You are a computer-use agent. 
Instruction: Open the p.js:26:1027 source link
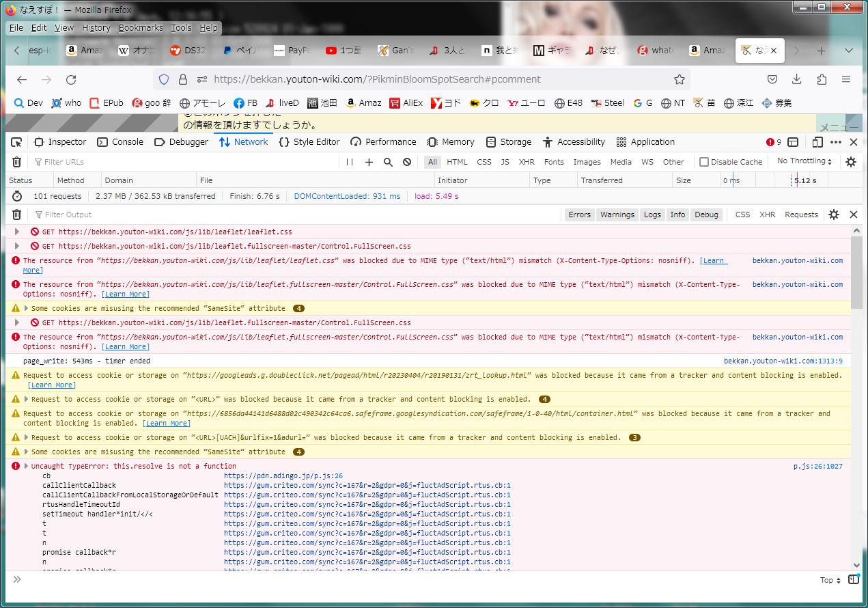coord(817,466)
